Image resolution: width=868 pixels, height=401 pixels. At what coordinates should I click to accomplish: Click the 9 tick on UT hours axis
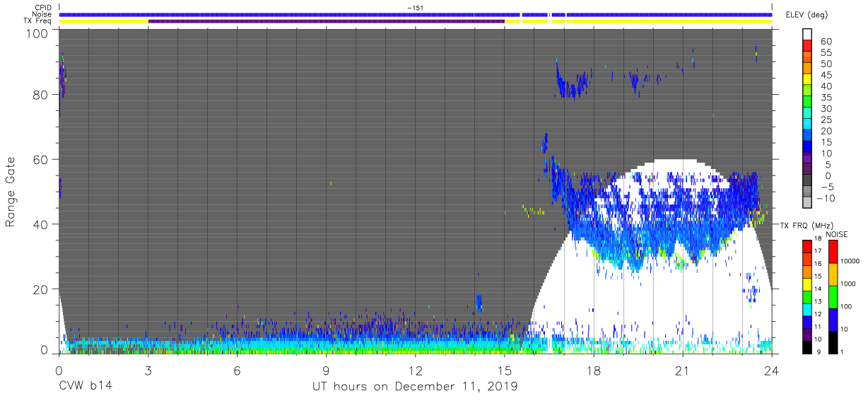click(x=326, y=371)
